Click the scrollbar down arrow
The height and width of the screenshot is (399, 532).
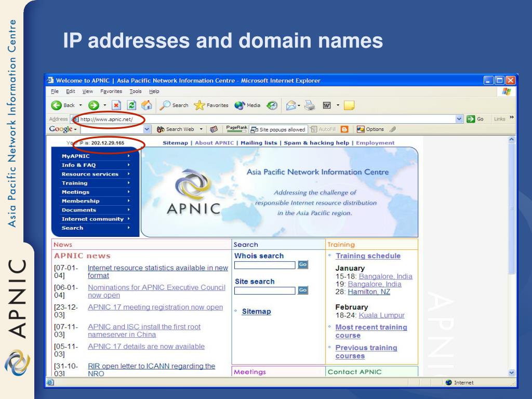pos(512,373)
